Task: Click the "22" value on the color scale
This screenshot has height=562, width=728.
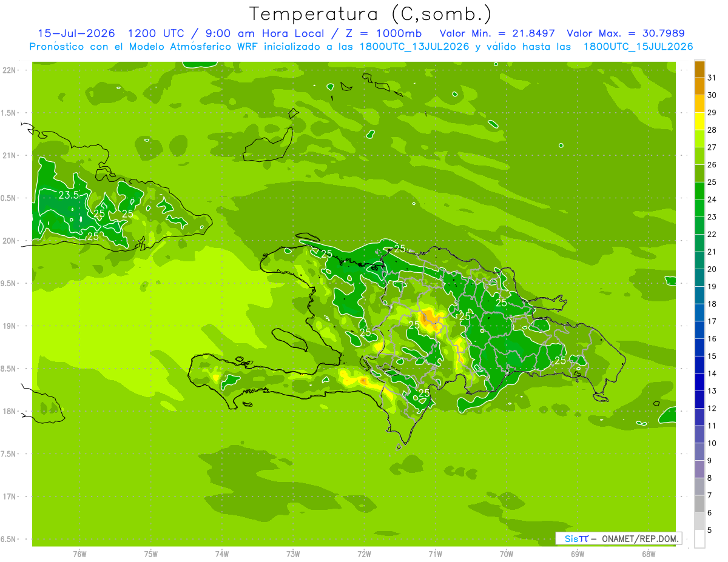Action: pos(712,234)
